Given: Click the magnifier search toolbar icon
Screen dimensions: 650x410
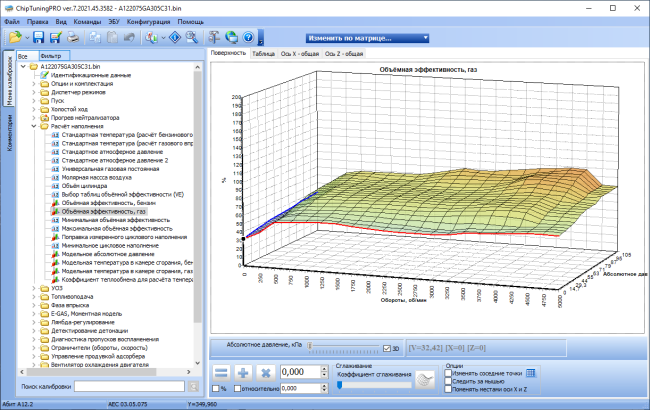Looking at the screenshot, I should pyautogui.click(x=192, y=37).
